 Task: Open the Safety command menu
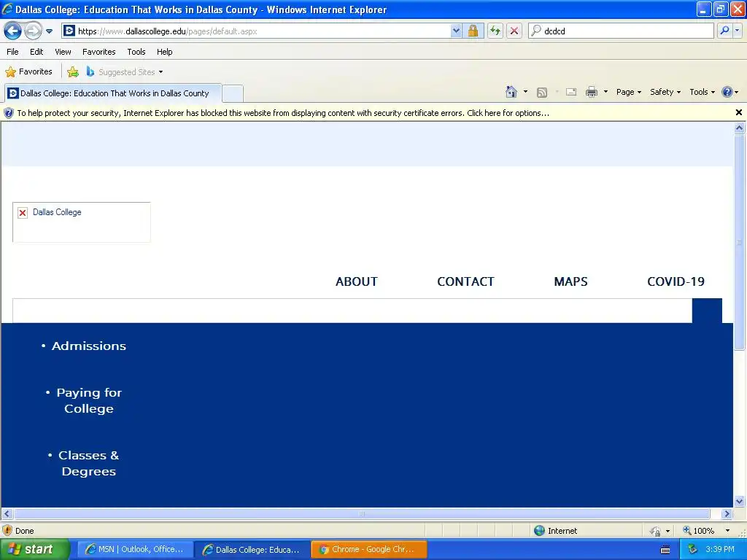tap(665, 92)
